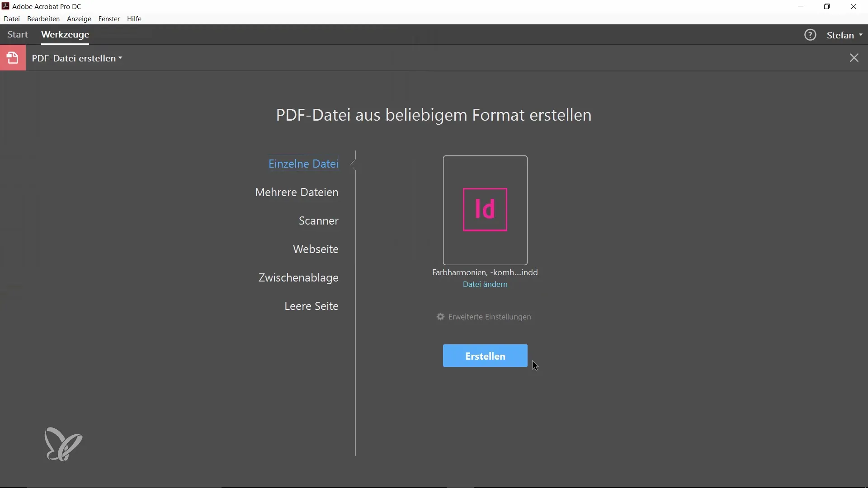Click the gear icon for Erweiterte Einstellungen
The height and width of the screenshot is (488, 868).
point(440,317)
